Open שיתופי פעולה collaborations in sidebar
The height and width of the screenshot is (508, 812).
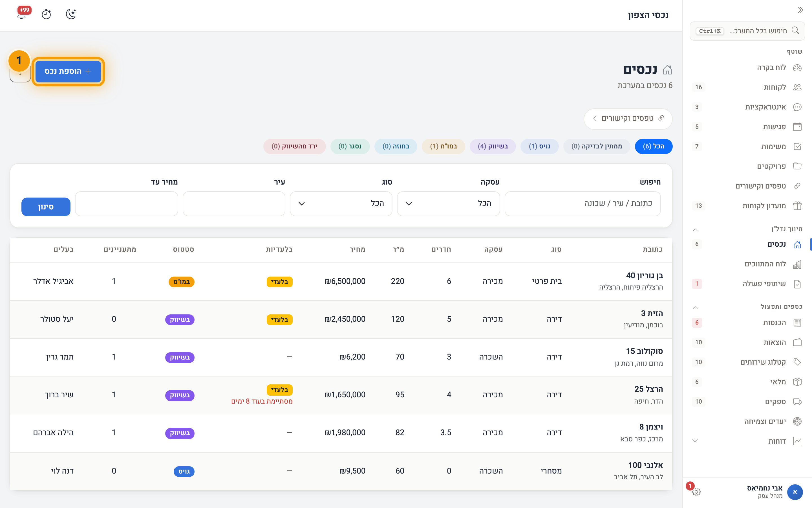pyautogui.click(x=747, y=284)
